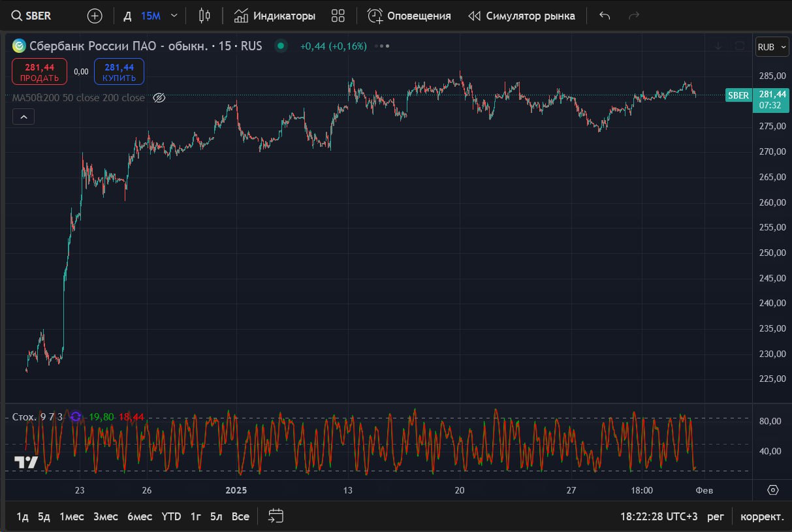Click the +0,44 (+0,16%) change value
792x532 pixels.
coord(333,46)
